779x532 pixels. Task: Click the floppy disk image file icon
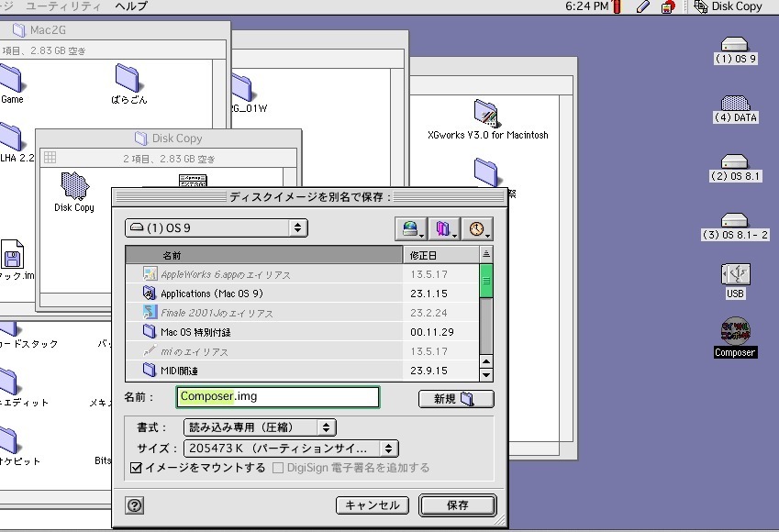click(13, 254)
